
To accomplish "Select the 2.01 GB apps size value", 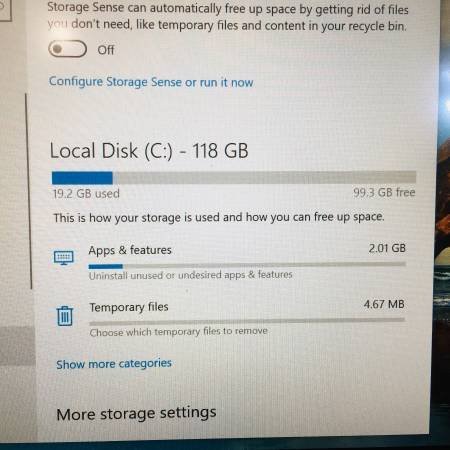I will tap(387, 248).
